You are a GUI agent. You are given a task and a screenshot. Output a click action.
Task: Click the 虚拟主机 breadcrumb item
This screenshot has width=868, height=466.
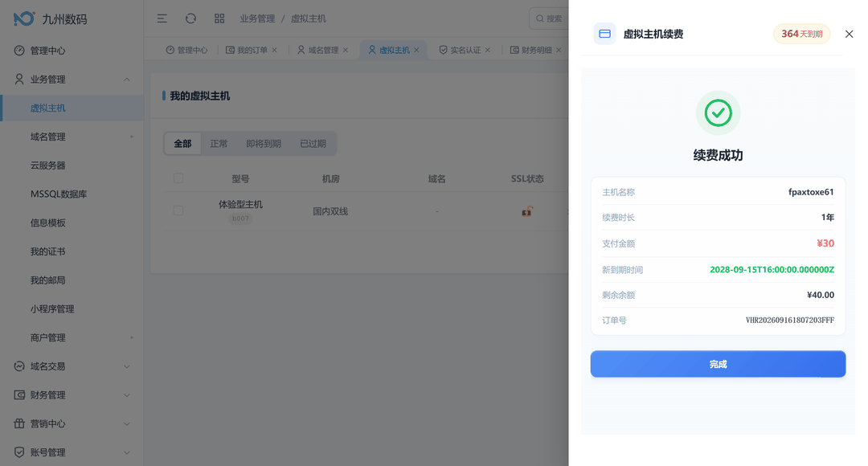coord(309,18)
